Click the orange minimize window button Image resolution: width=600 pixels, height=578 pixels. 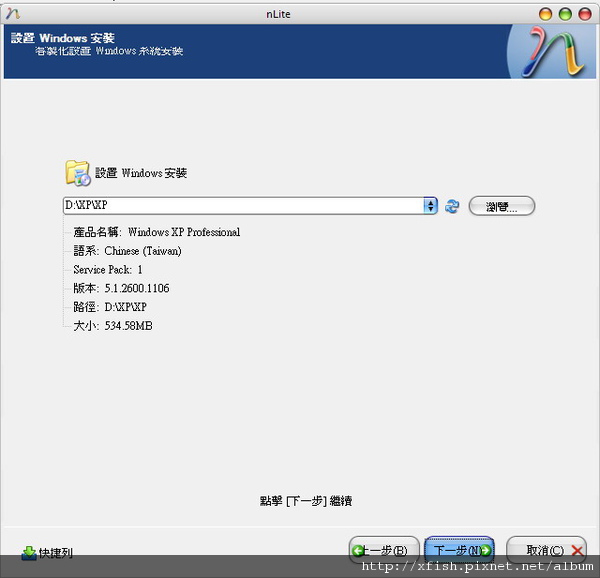click(545, 14)
